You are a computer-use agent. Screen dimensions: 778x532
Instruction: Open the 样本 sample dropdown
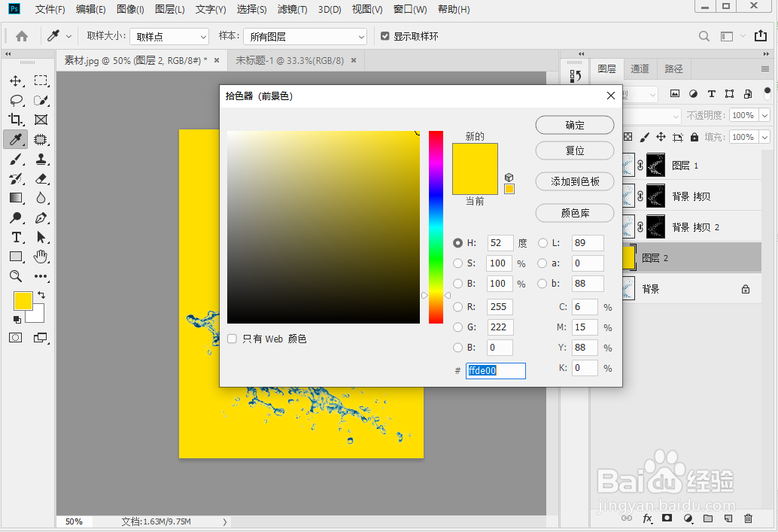pos(305,35)
